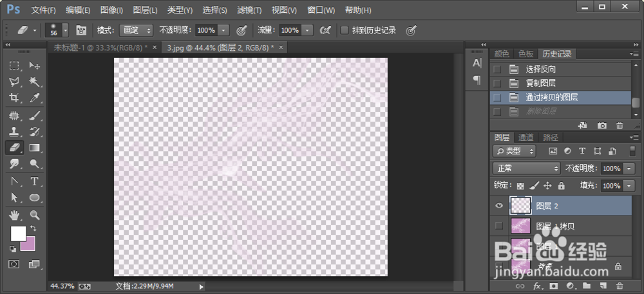The width and height of the screenshot is (644, 294).
Task: Select the Gradient tool
Action: pos(35,147)
